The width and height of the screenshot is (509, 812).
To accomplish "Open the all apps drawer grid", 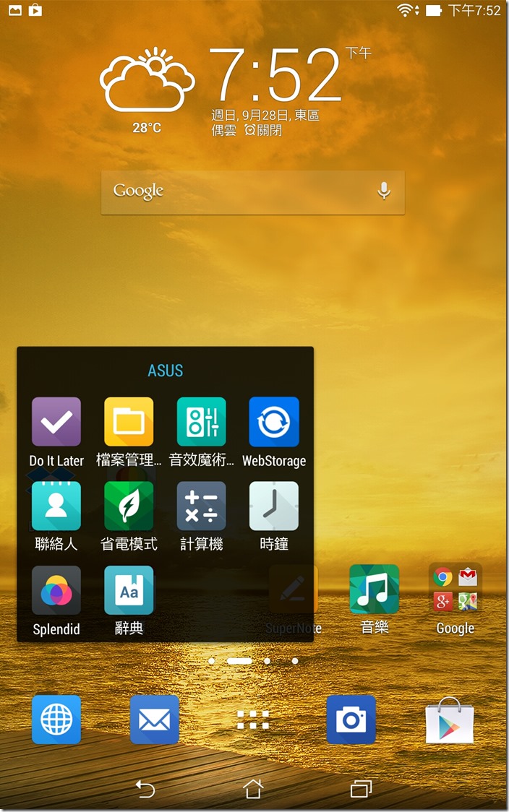I will click(253, 720).
